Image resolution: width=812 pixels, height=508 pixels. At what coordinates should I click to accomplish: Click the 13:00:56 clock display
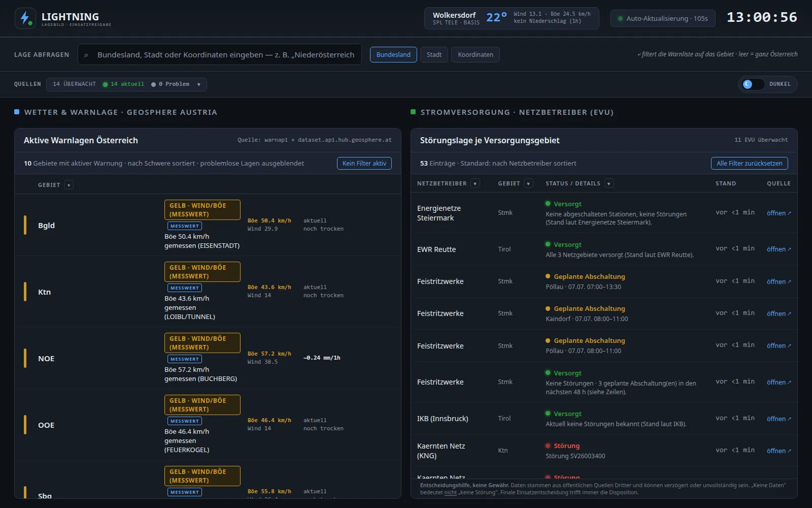tap(762, 17)
